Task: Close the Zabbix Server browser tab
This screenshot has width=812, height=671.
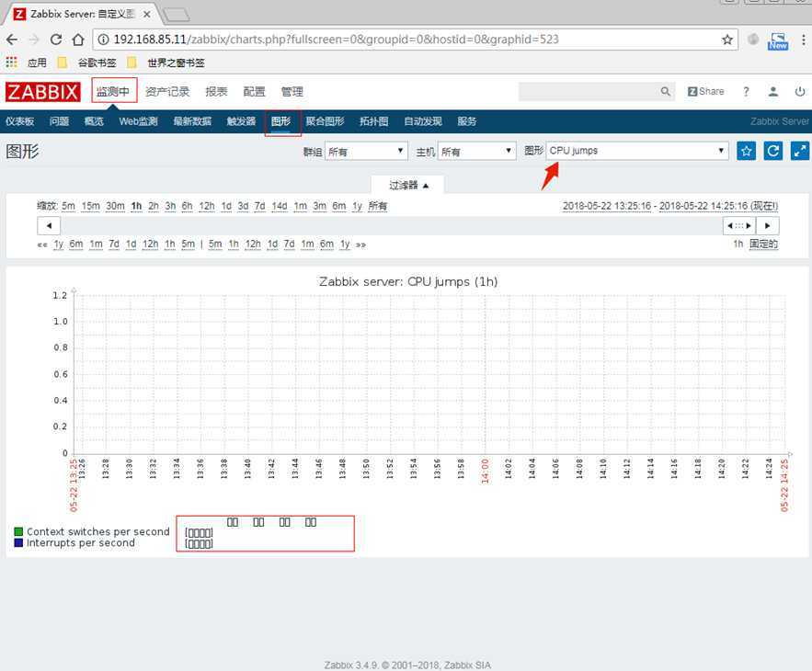Action: click(x=147, y=15)
